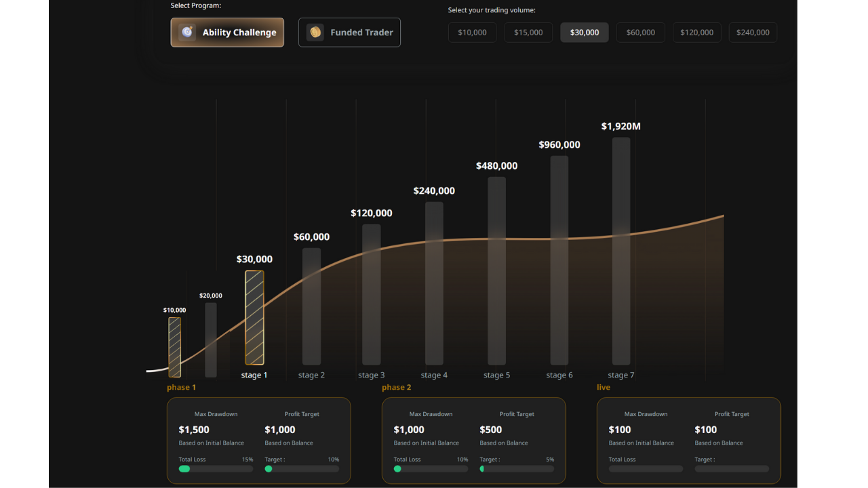The height and width of the screenshot is (488, 868).
Task: Select $60,000 trading volume
Action: 640,33
